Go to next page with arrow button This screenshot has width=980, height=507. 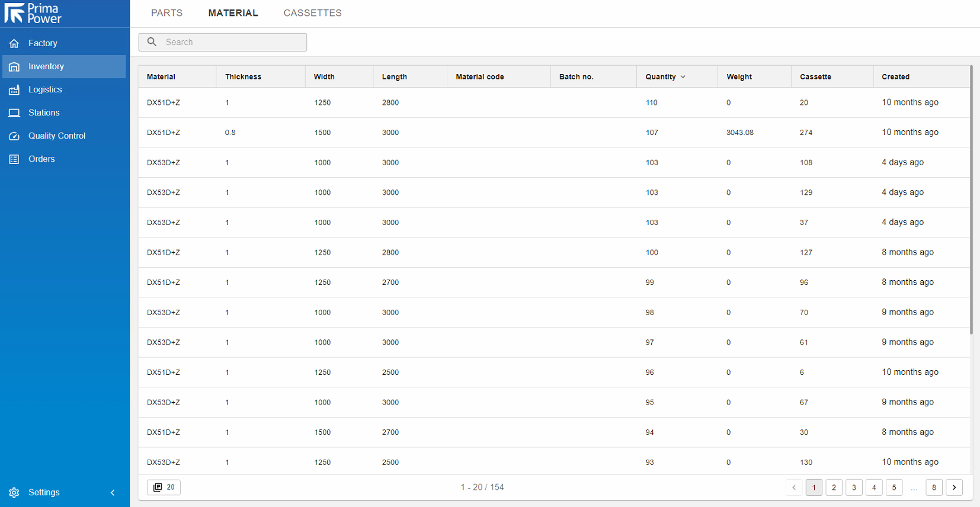[954, 487]
